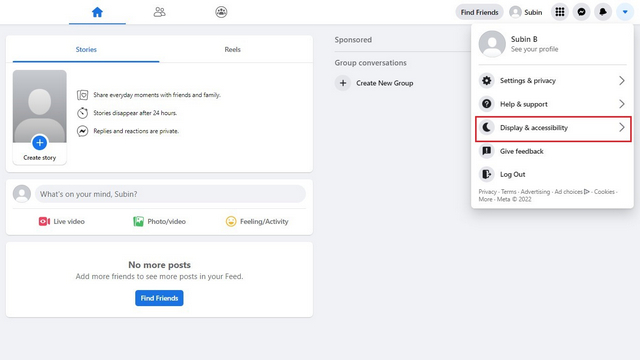Select Give feedback menu item

point(552,151)
